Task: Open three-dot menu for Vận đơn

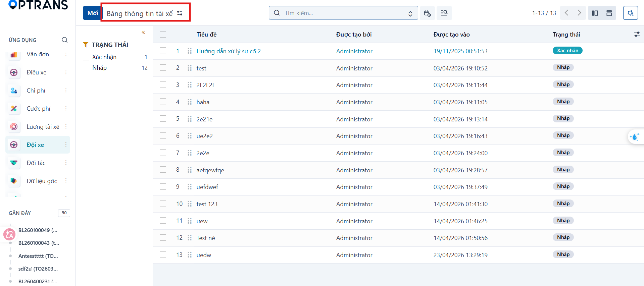Action: point(66,54)
